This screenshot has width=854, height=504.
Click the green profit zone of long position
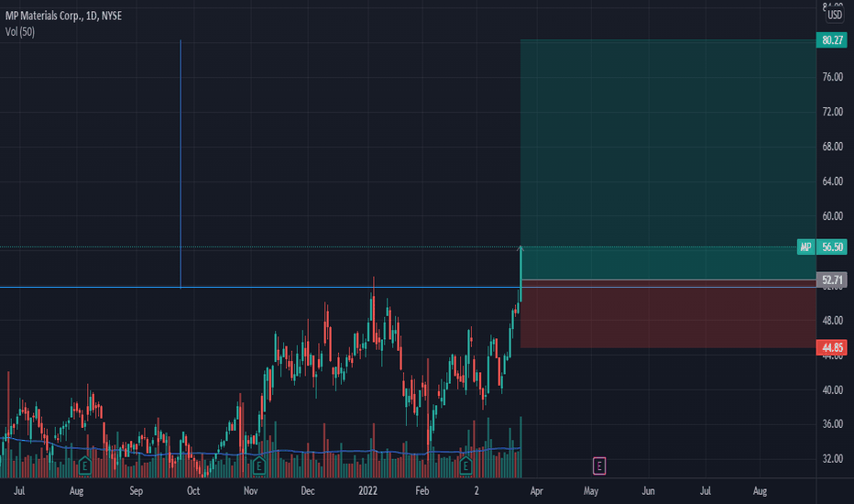[x=668, y=159]
